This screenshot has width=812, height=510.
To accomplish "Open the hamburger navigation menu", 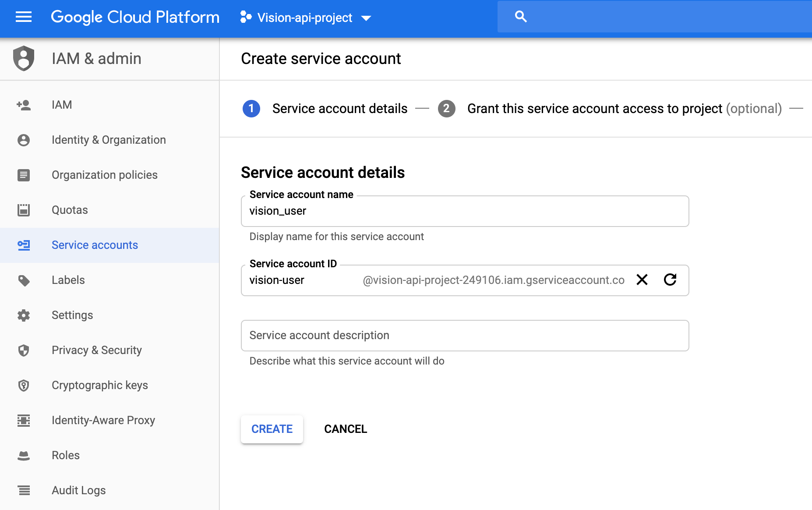I will (x=24, y=17).
